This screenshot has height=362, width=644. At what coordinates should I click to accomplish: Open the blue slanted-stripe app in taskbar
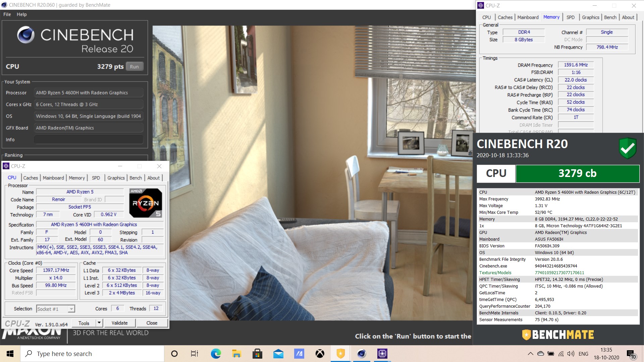tap(299, 354)
